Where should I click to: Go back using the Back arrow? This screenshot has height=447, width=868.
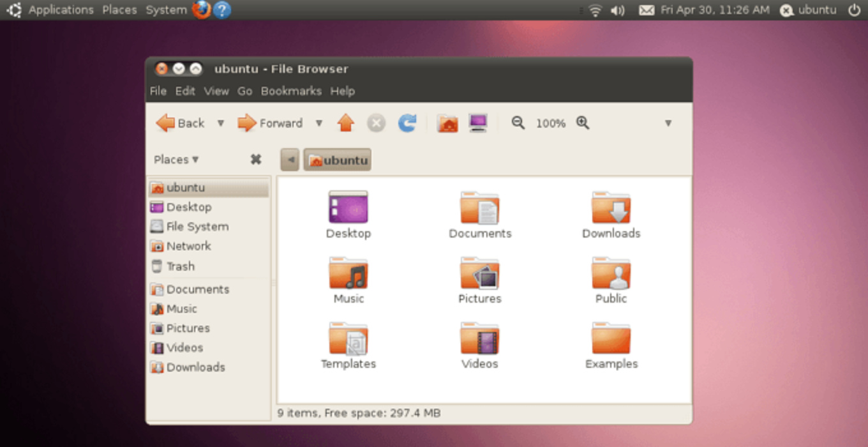(180, 123)
